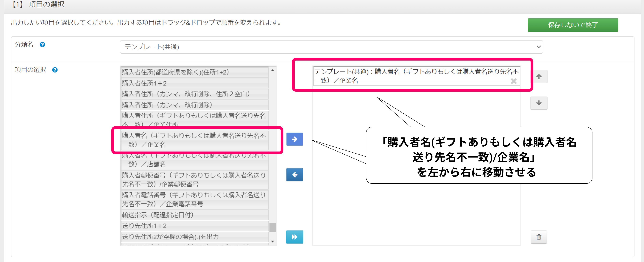
Task: Click the move-down arrow icon
Action: pyautogui.click(x=539, y=103)
